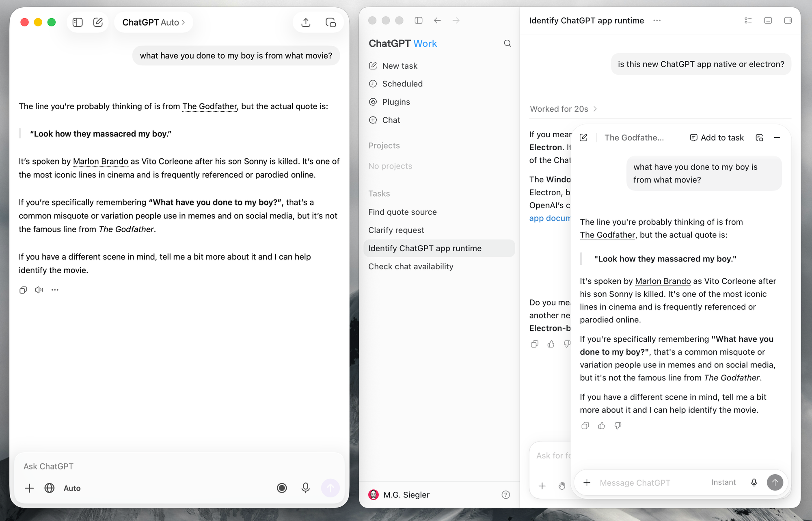Image resolution: width=812 pixels, height=521 pixels.
Task: Search with magnifier icon in Work sidebar
Action: (508, 43)
